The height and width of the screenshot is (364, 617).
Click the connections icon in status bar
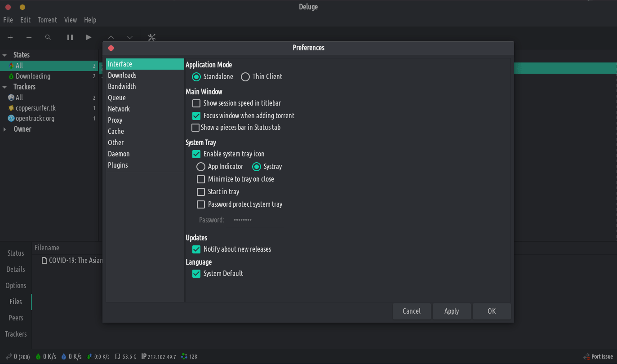[x=9, y=356]
